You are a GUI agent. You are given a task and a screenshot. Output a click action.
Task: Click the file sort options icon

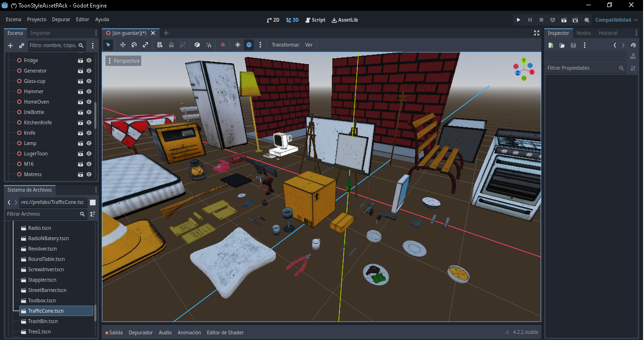coord(93,214)
